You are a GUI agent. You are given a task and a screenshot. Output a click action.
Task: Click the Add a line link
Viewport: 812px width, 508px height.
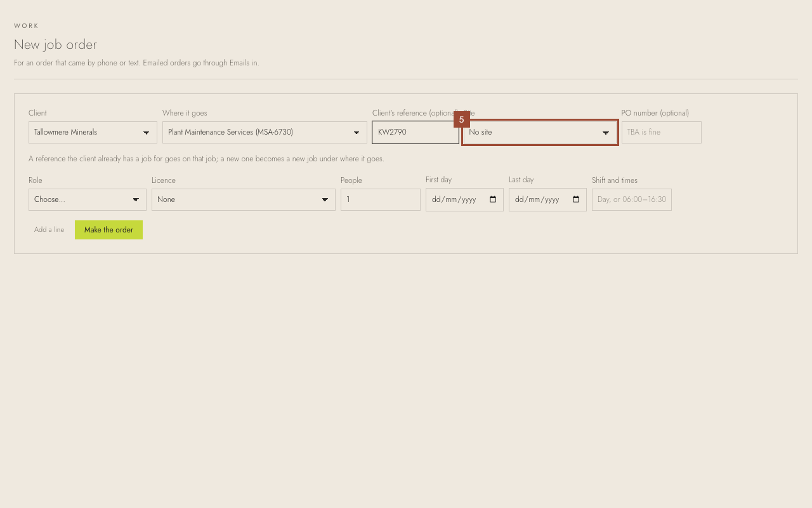click(49, 230)
